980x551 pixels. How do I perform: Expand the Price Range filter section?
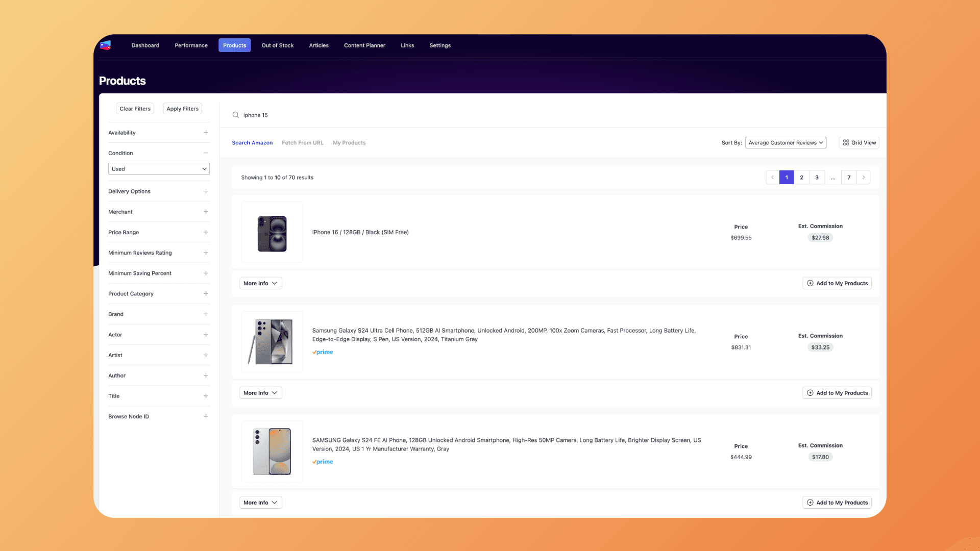(x=206, y=232)
